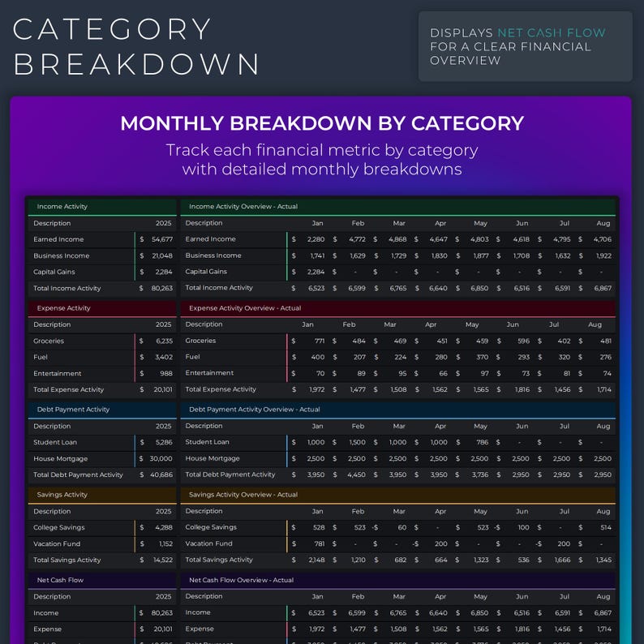
Task: Click the Groceries 2025 amount cell
Action: 156,341
